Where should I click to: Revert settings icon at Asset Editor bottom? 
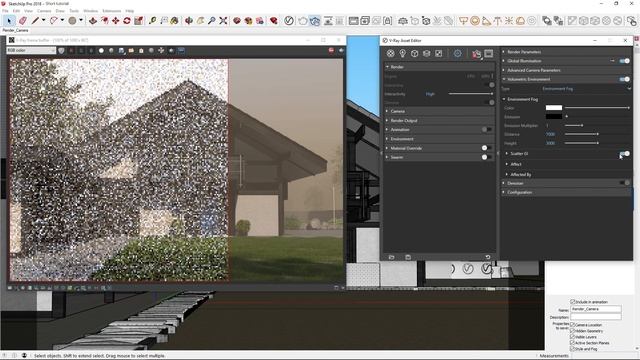[488, 257]
